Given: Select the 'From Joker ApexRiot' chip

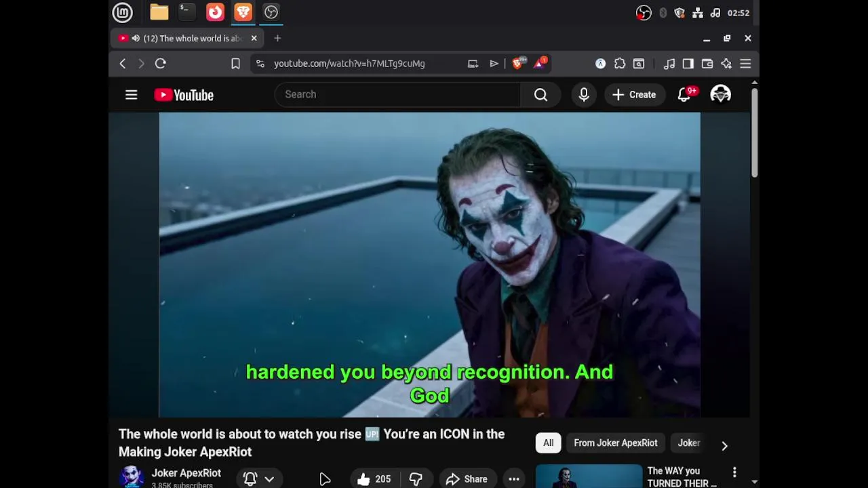Looking at the screenshot, I should coord(616,443).
